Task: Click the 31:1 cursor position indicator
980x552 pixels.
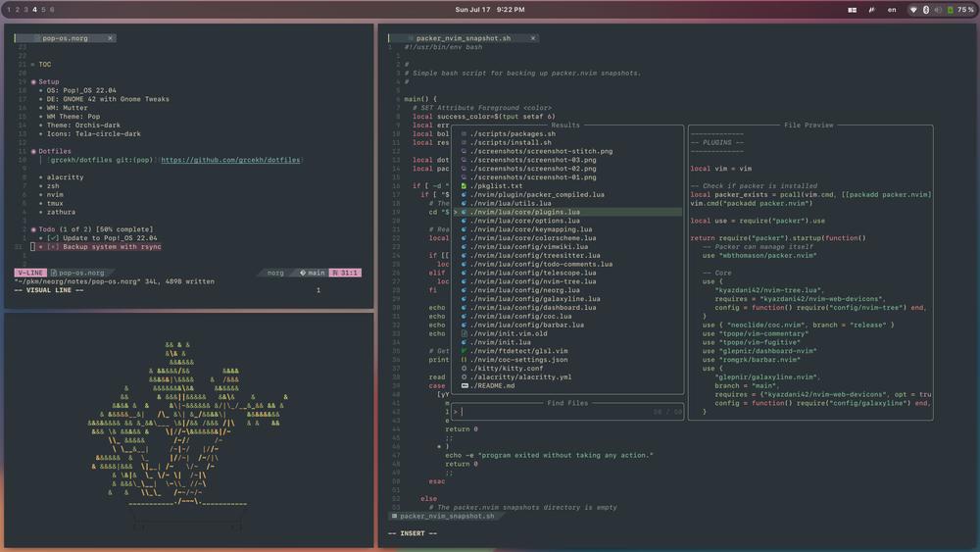Action: [345, 274]
